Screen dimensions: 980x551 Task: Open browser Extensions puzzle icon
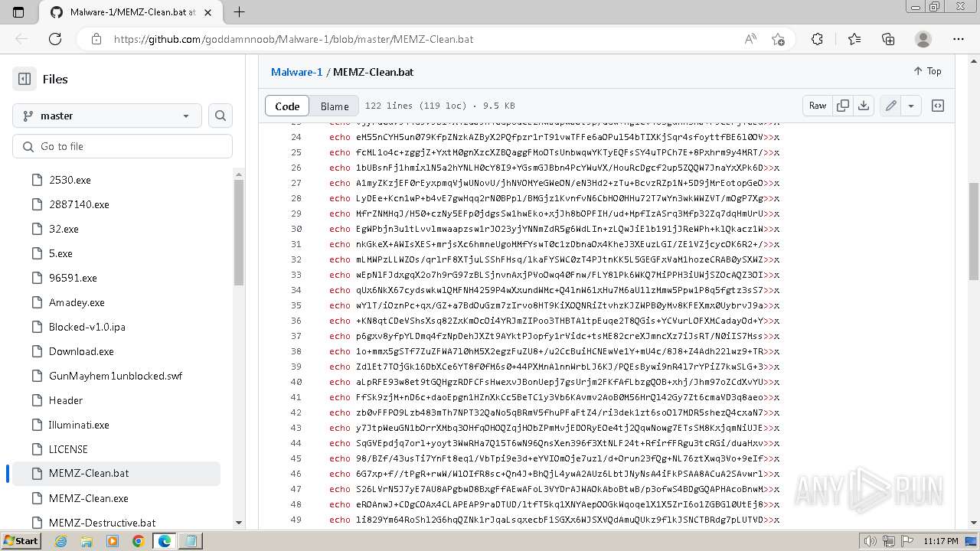(x=817, y=39)
